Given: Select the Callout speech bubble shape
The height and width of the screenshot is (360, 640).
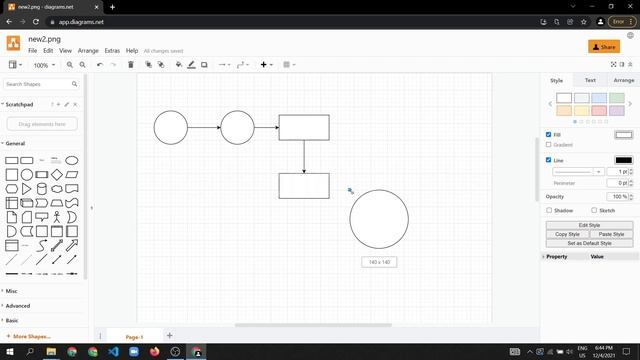Looking at the screenshot, I should coord(42,217).
